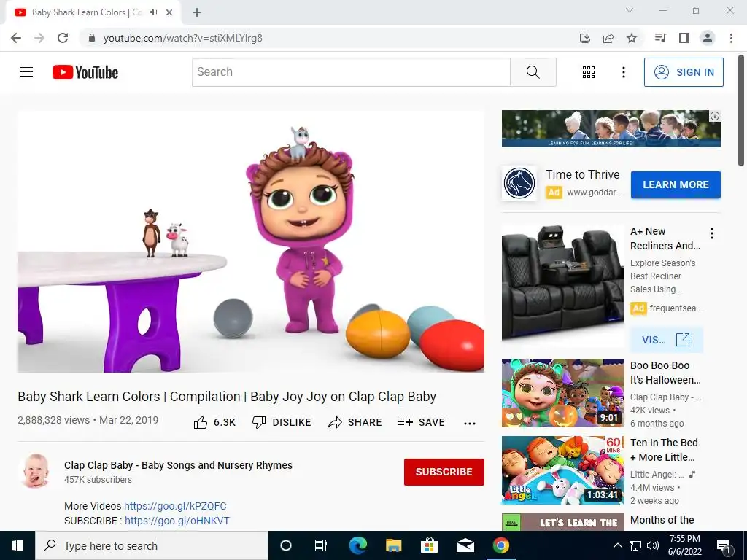Image resolution: width=747 pixels, height=560 pixels.
Task: Bookmark this page with star icon
Action: (632, 38)
